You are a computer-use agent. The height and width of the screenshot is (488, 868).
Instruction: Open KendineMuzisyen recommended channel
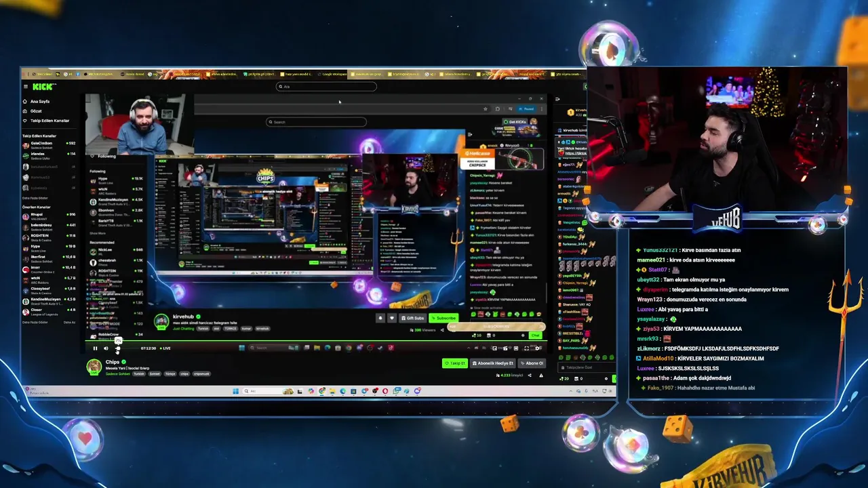[49, 300]
